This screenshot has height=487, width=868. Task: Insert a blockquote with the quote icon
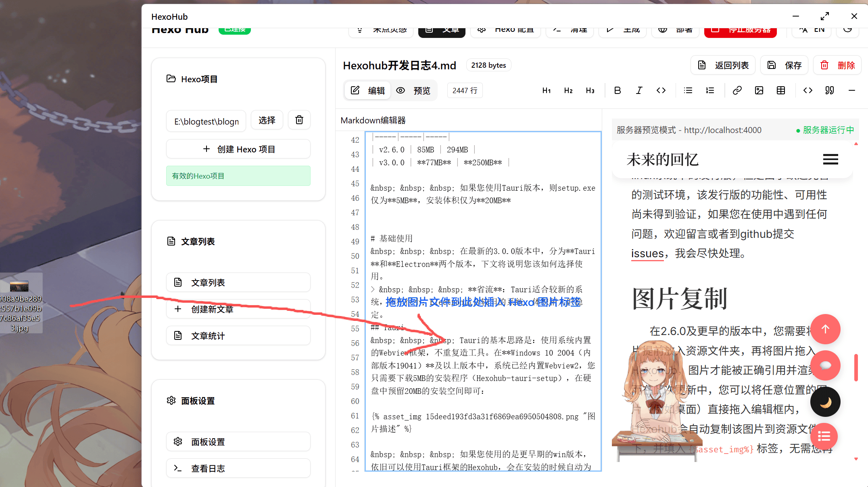point(829,90)
